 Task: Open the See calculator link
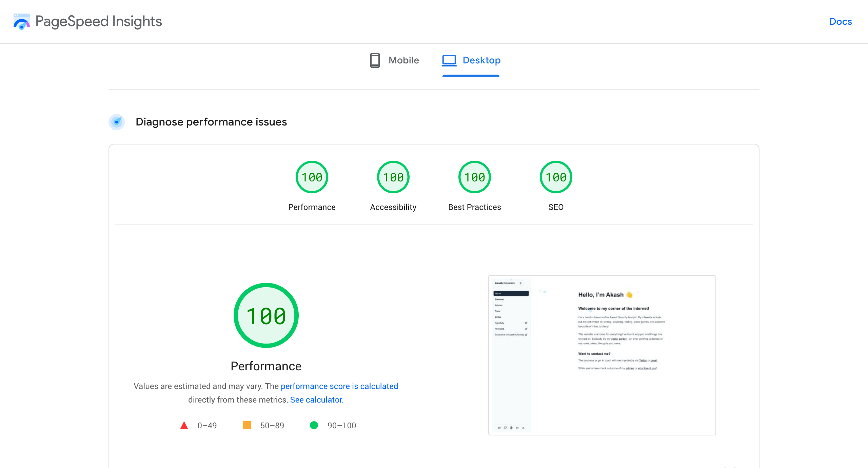[316, 400]
